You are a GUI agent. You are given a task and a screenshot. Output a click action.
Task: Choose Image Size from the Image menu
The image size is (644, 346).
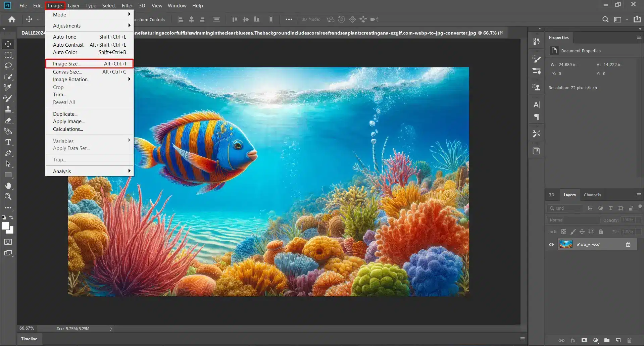tap(90, 64)
